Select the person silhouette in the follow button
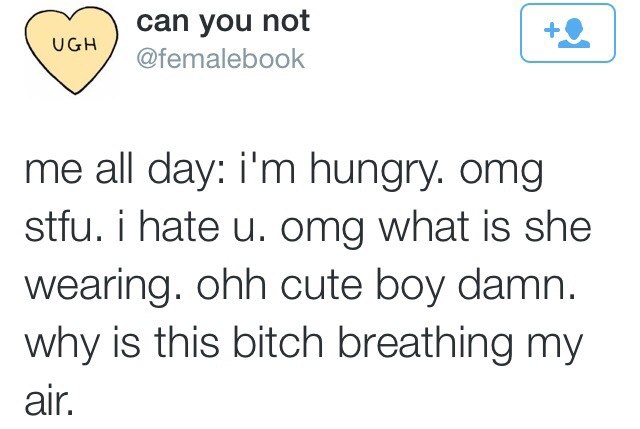640x429 pixels. point(574,33)
